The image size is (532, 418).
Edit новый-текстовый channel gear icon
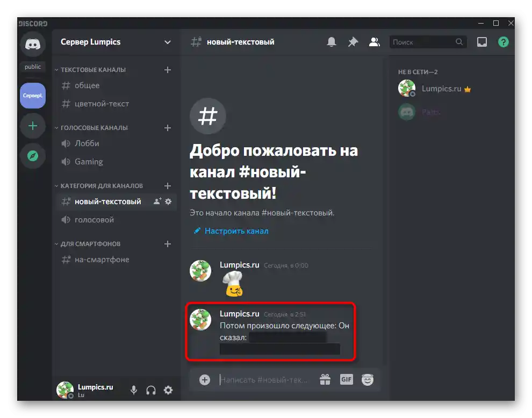pyautogui.click(x=168, y=201)
